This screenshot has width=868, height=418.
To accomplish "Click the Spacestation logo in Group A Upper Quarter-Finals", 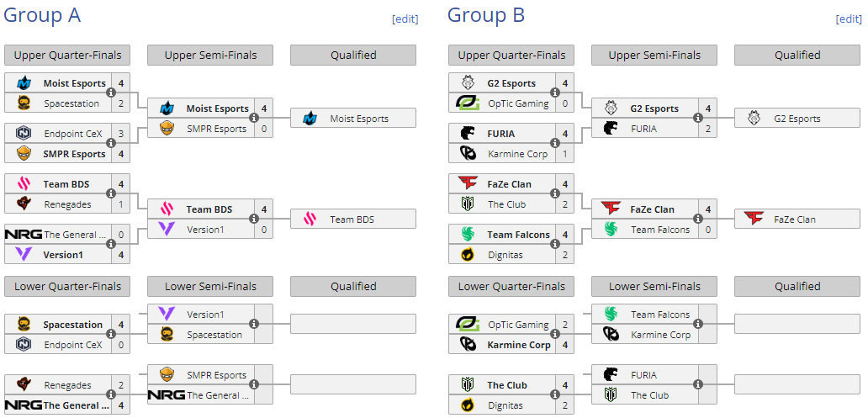I will pyautogui.click(x=24, y=103).
